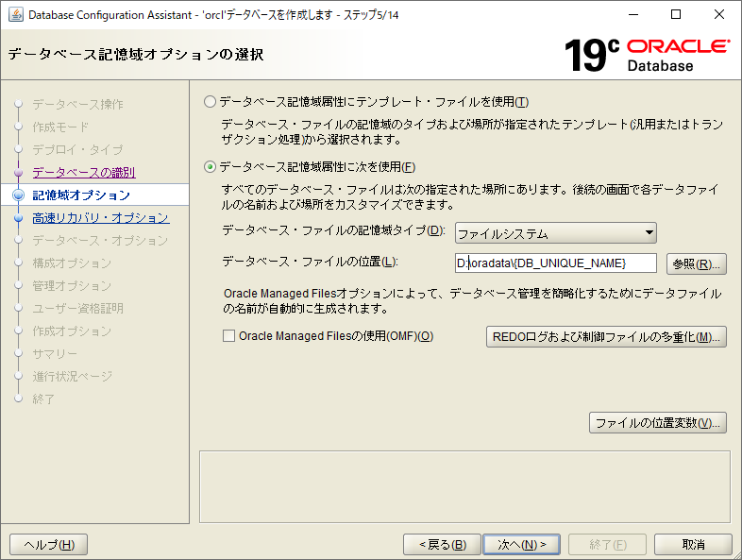Click 作成モード step in sidebar

tap(60, 127)
